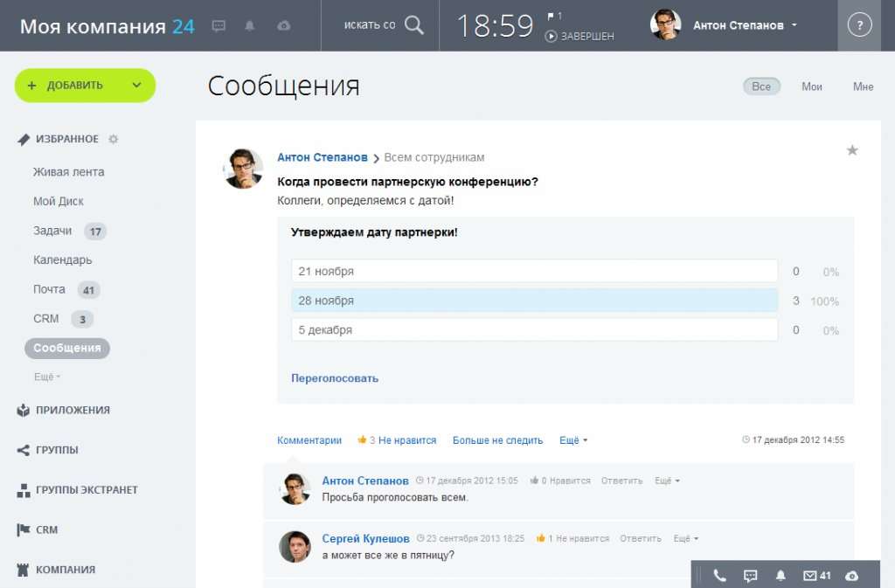Viewport: 895px width, 588px height.
Task: Open Ещё menu on Сергей Кулешов's comment
Action: [x=685, y=538]
